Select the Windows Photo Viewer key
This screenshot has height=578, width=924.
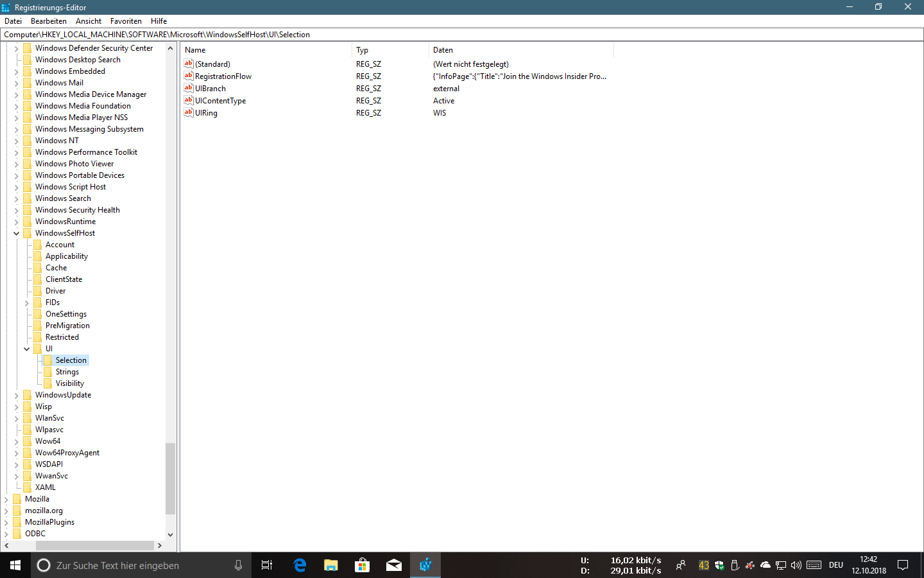(x=74, y=164)
